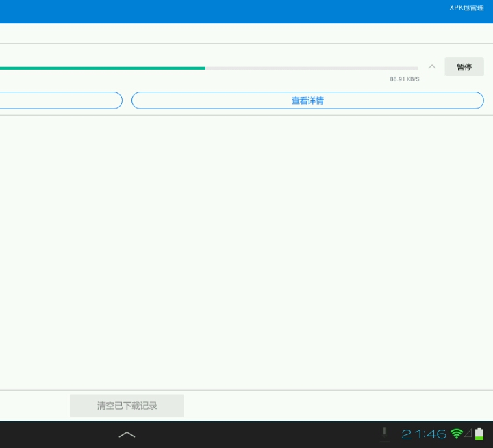Collapse the download item using chevron arrow

tap(432, 67)
